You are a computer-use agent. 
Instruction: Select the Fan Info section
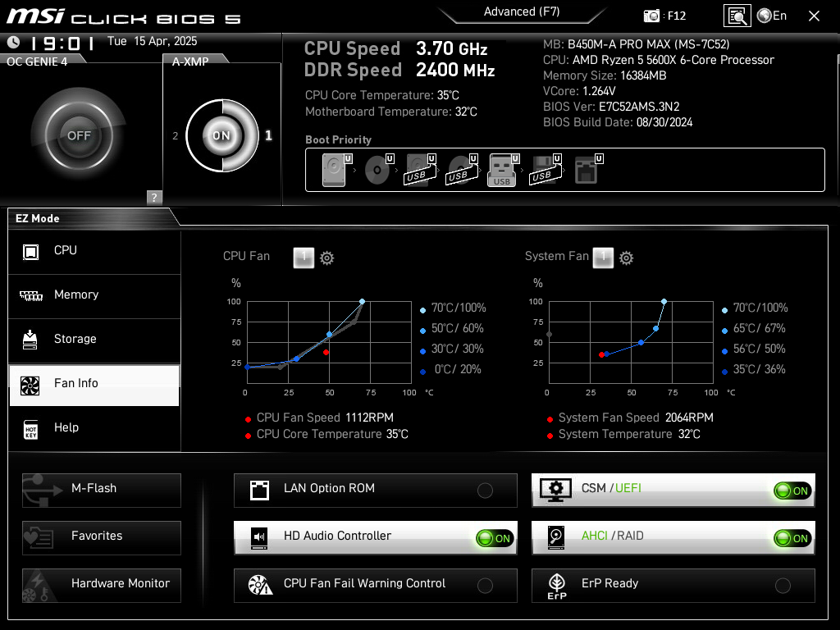click(x=94, y=386)
